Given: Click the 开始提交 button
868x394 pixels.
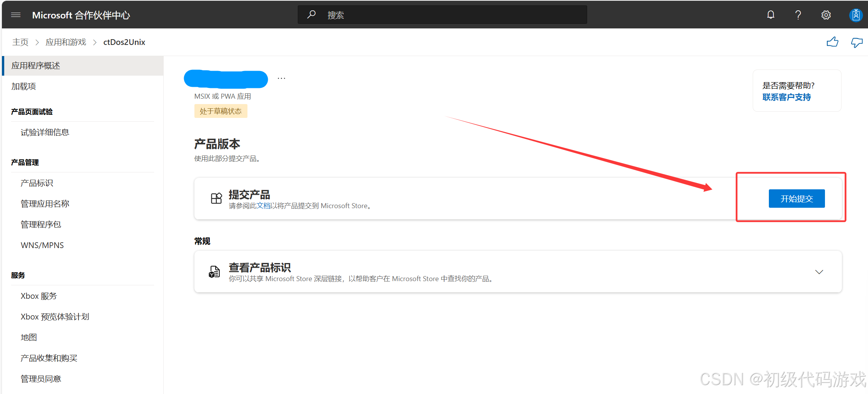Looking at the screenshot, I should point(797,199).
